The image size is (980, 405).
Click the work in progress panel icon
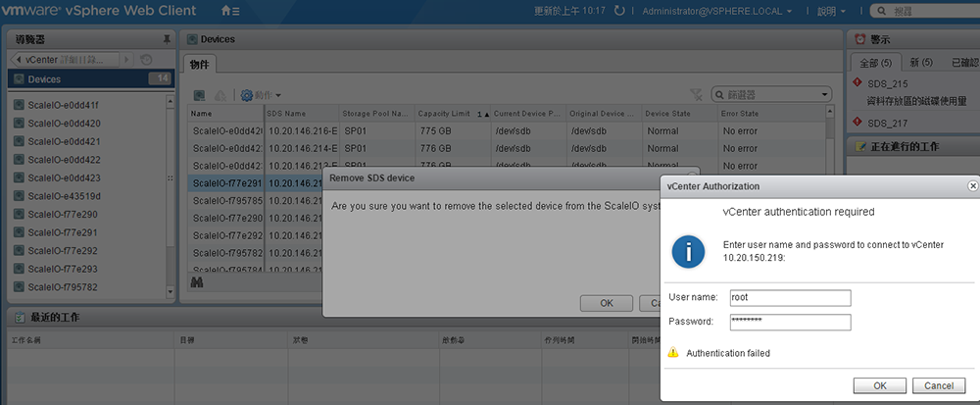coord(860,146)
